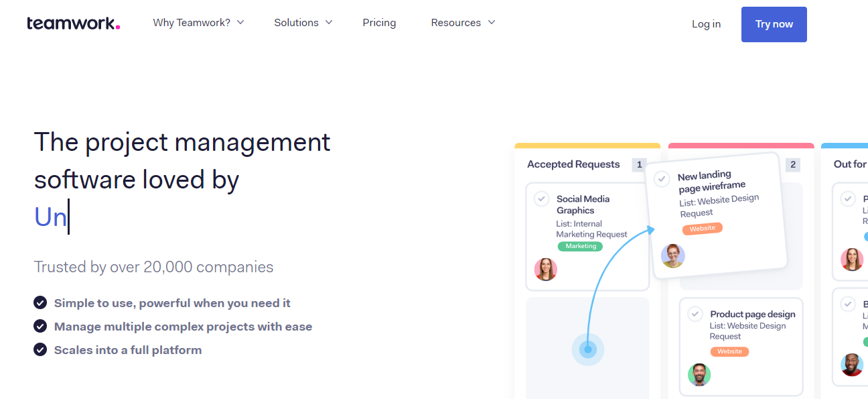Toggle the New landing page wireframe checkbox

[x=662, y=179]
